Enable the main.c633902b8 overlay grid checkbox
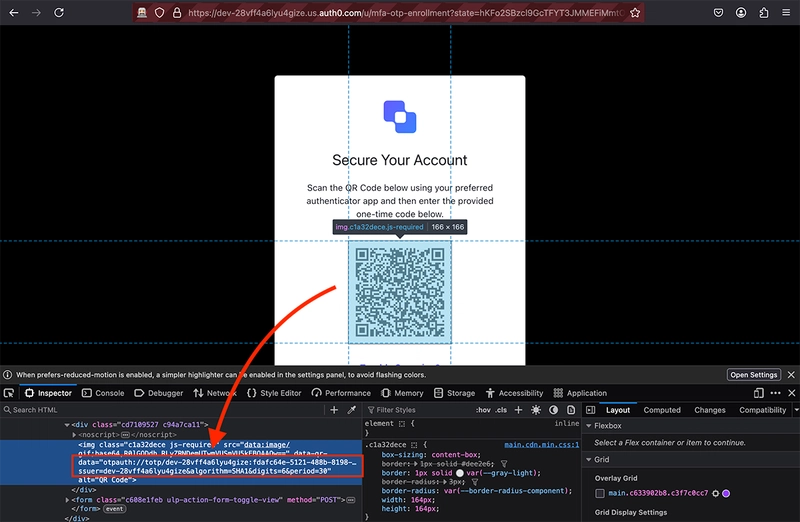The height and width of the screenshot is (522, 800). pos(600,493)
